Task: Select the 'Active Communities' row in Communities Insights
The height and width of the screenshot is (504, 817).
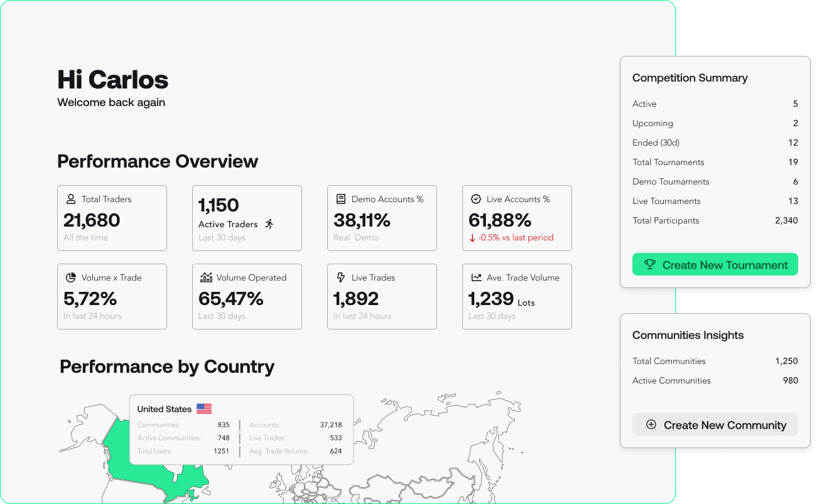Action: [715, 381]
